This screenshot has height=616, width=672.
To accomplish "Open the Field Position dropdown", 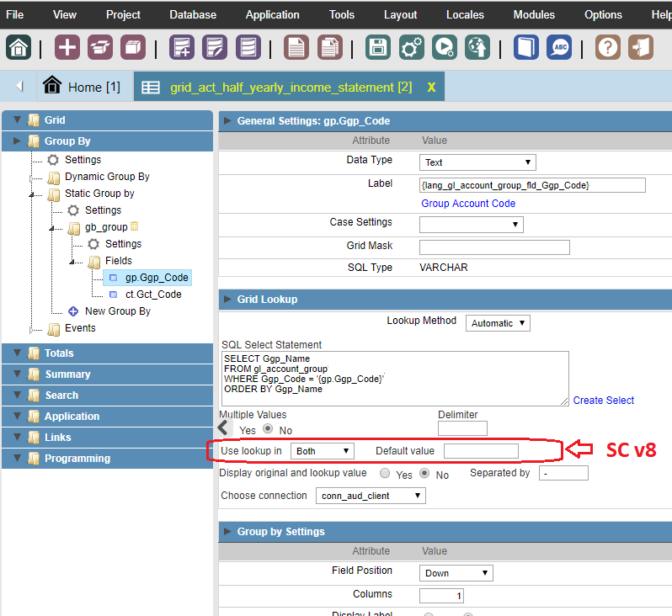I will [456, 573].
